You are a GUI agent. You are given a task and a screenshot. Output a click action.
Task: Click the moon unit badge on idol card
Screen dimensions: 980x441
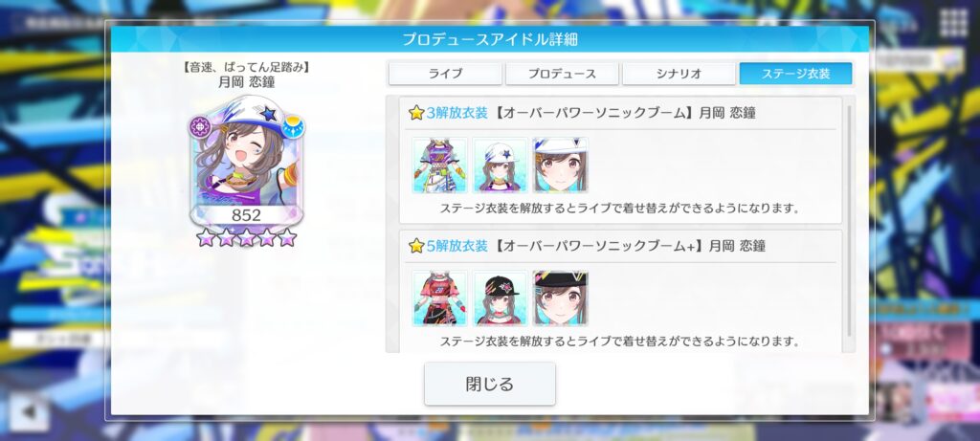[x=293, y=127]
